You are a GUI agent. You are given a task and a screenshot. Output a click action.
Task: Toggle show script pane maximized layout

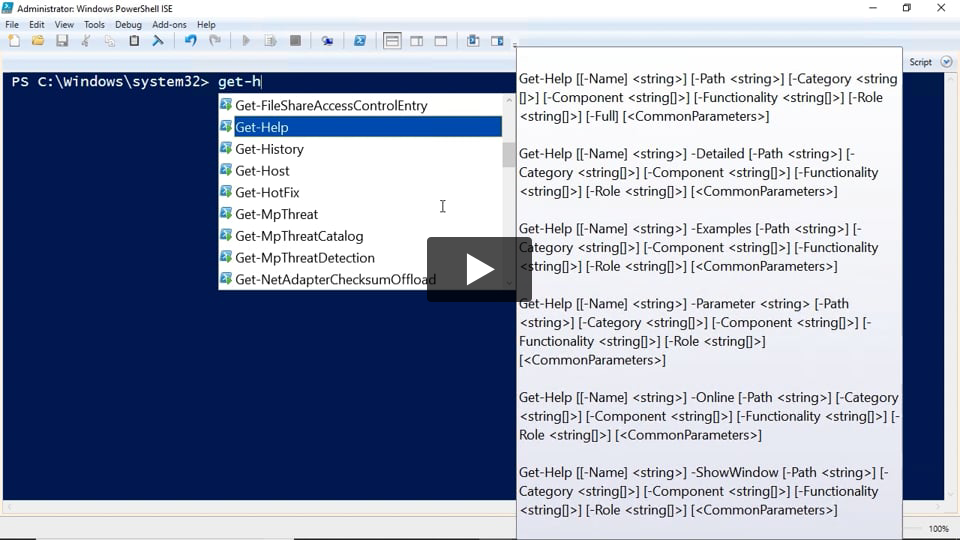(x=440, y=41)
